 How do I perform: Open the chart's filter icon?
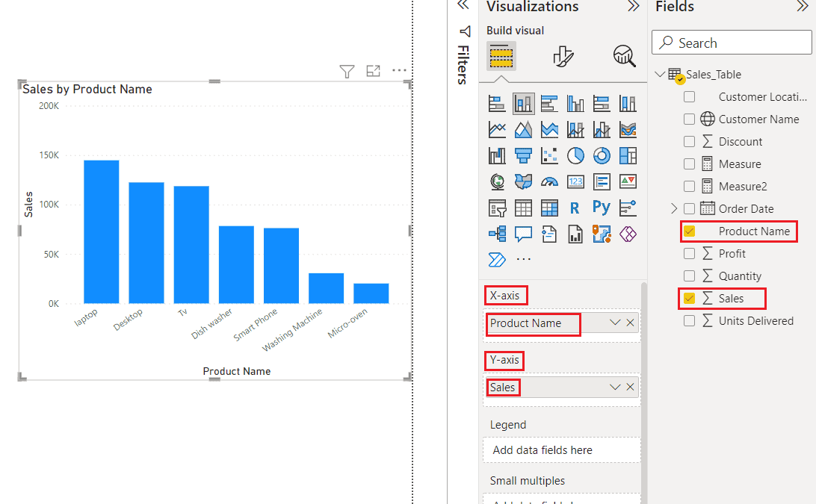pos(347,71)
